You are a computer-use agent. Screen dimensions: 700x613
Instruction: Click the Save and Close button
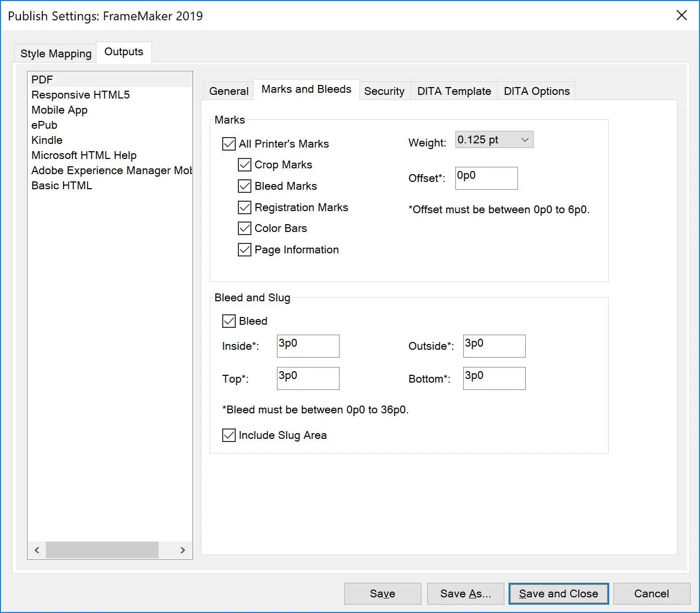click(x=558, y=594)
